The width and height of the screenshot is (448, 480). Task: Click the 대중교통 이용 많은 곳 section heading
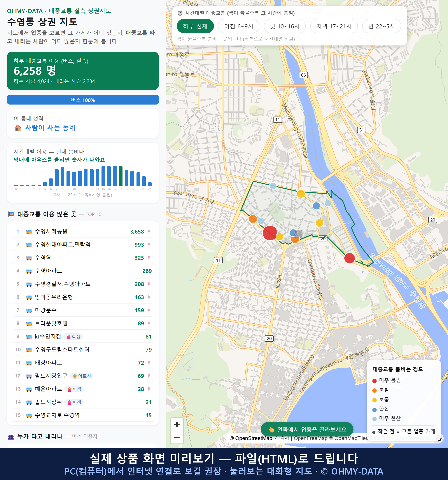pos(47,214)
